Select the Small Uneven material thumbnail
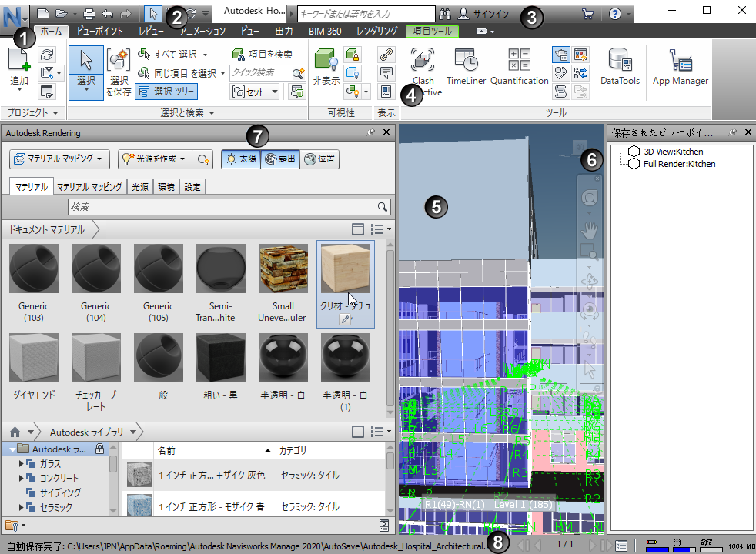 click(x=283, y=269)
